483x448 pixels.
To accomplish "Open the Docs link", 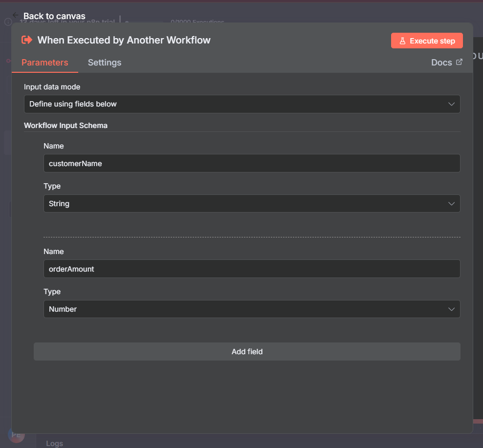I will (441, 63).
